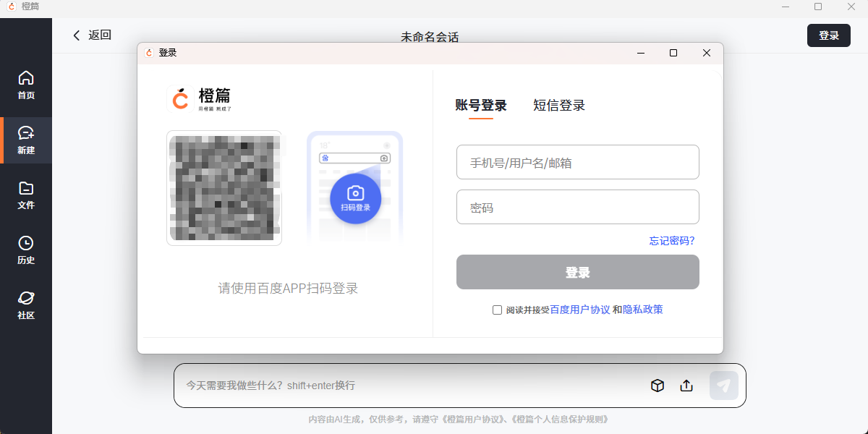Select the 新建 new chat sidebar item
Viewport: 868px width, 434px height.
point(26,140)
